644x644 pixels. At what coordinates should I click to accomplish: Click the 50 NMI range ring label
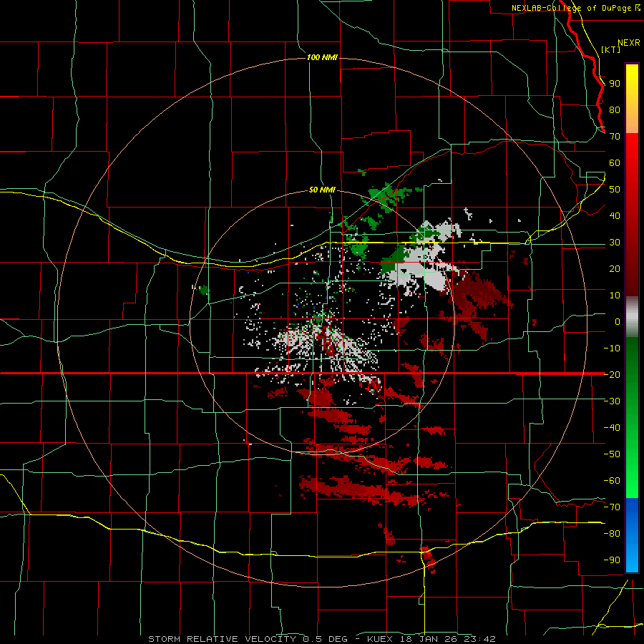coord(322,190)
